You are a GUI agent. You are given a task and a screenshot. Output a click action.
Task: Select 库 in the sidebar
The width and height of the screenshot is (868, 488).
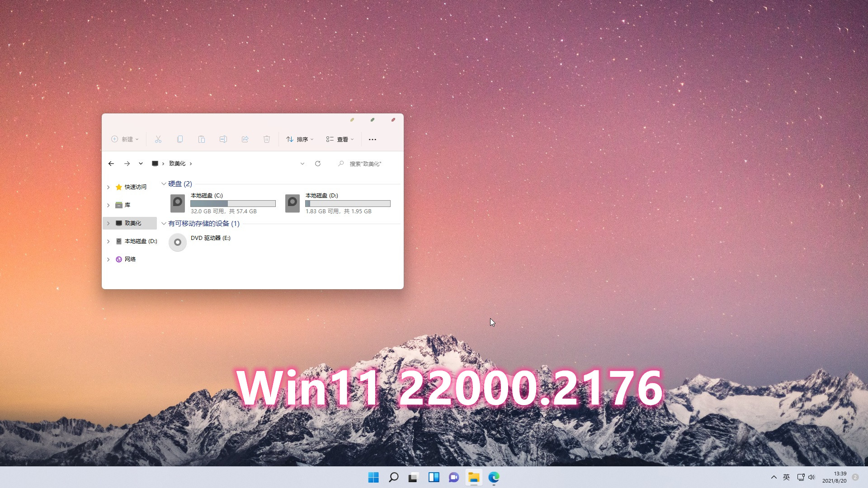(123, 205)
